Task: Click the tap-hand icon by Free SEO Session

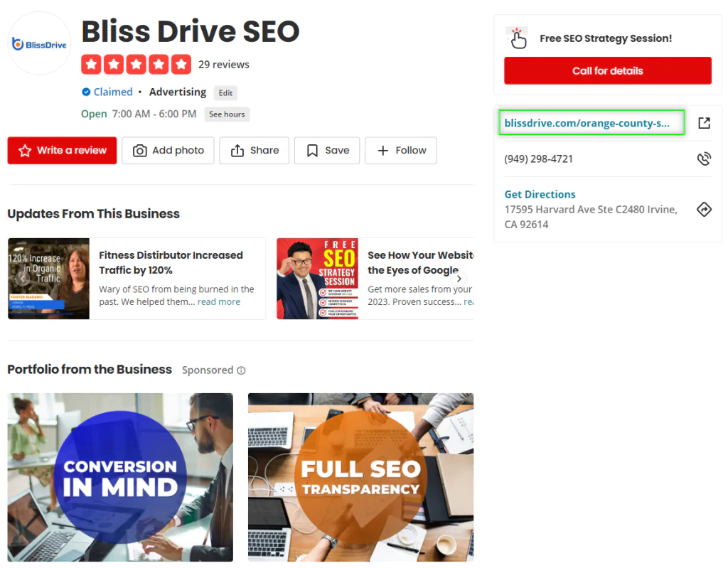Action: (x=518, y=38)
